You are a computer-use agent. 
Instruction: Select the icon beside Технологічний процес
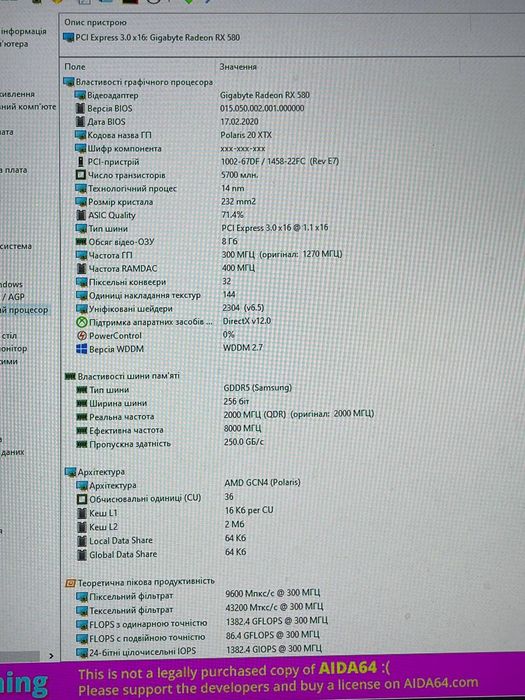click(x=81, y=188)
